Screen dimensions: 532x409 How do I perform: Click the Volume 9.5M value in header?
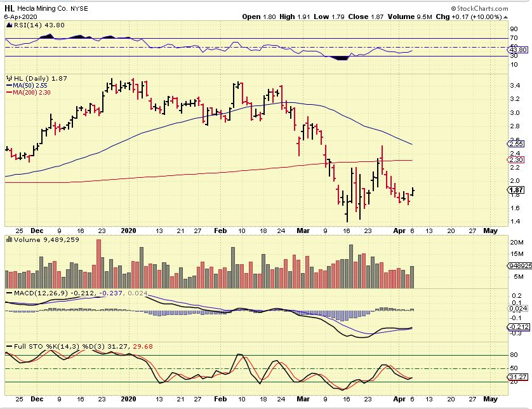click(x=410, y=17)
